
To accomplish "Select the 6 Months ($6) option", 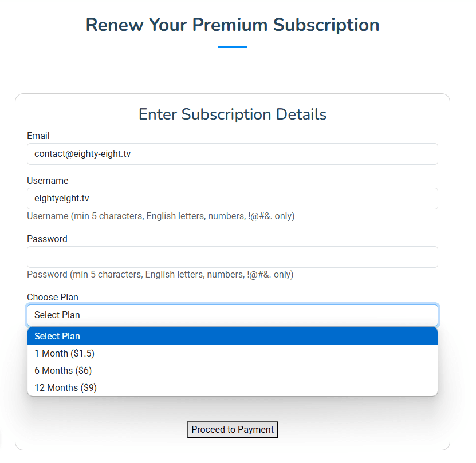I will (x=232, y=370).
